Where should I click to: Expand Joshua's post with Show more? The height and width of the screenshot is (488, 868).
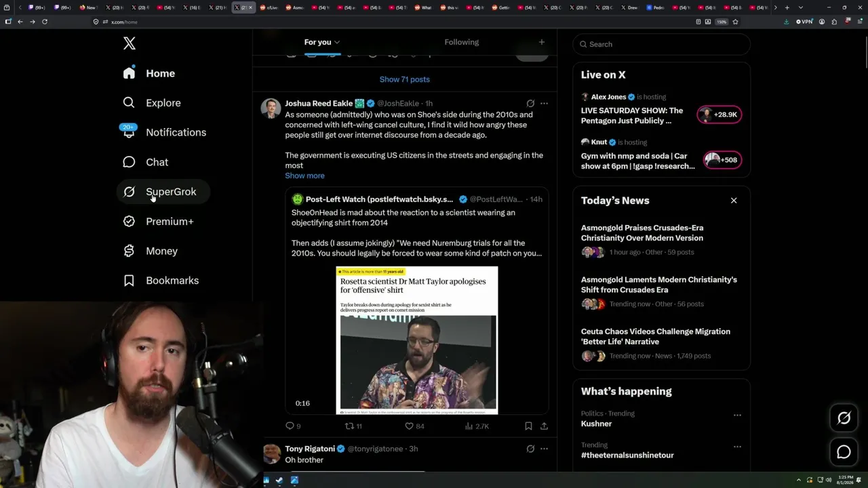pos(304,176)
